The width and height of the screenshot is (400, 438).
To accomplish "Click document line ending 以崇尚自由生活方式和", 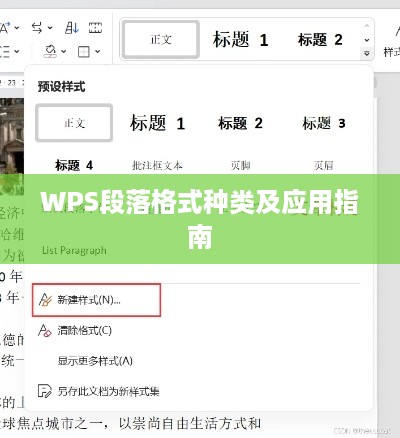I will click(x=130, y=424).
